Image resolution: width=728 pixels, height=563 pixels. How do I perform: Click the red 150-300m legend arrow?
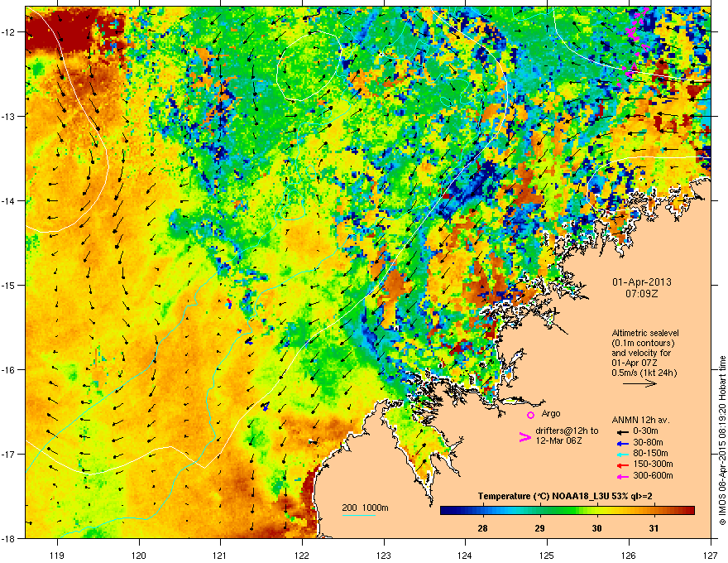click(622, 464)
